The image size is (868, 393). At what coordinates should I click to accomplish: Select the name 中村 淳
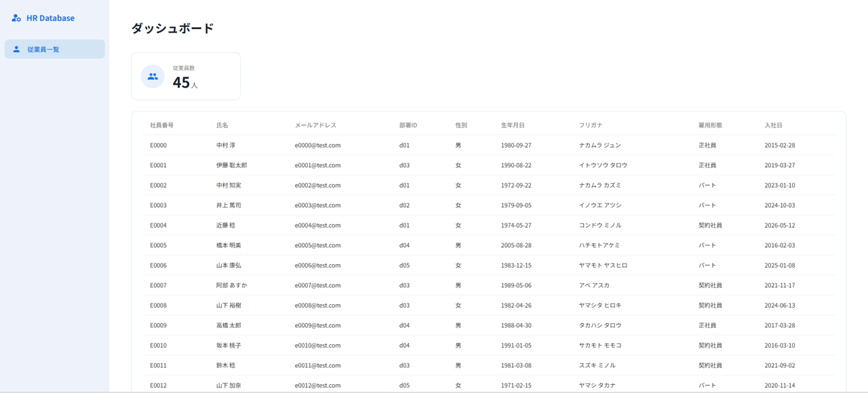(226, 146)
